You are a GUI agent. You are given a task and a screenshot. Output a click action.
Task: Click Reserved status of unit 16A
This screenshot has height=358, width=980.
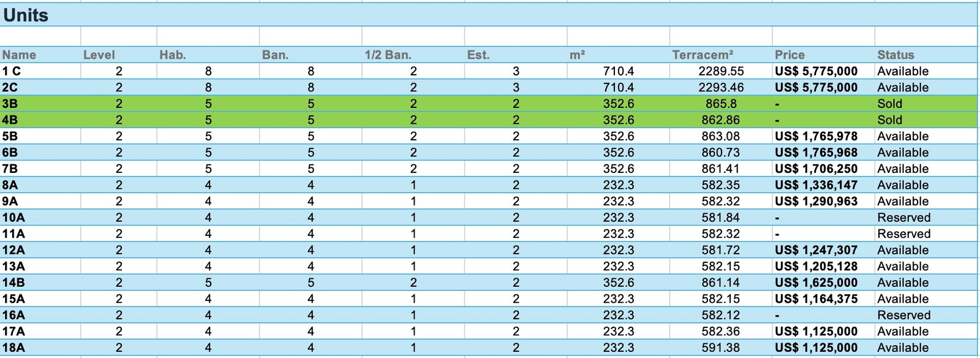(x=903, y=315)
